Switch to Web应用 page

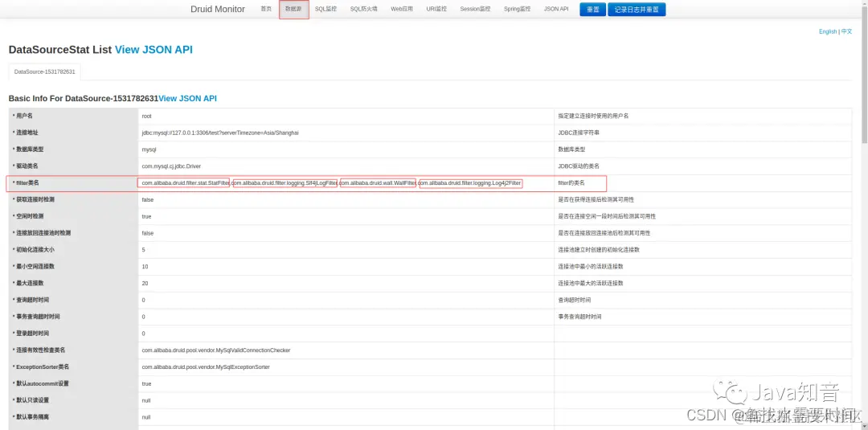coord(402,10)
